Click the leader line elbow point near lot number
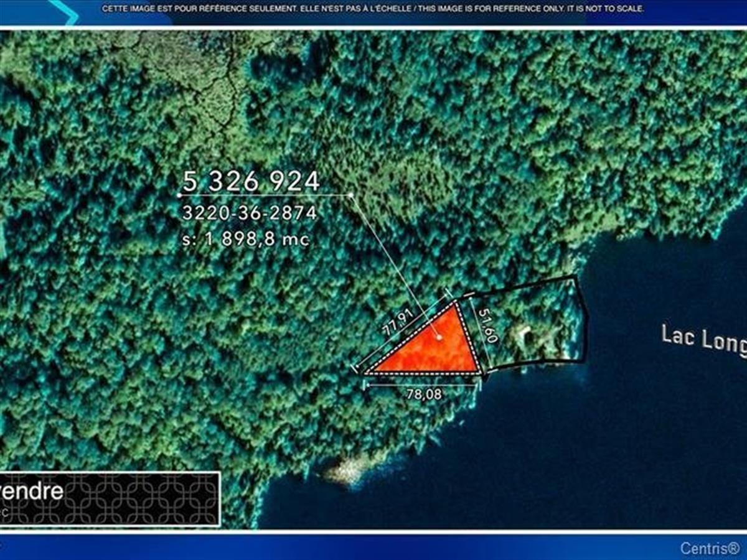Screen dimensions: 747x560 pyautogui.click(x=351, y=195)
